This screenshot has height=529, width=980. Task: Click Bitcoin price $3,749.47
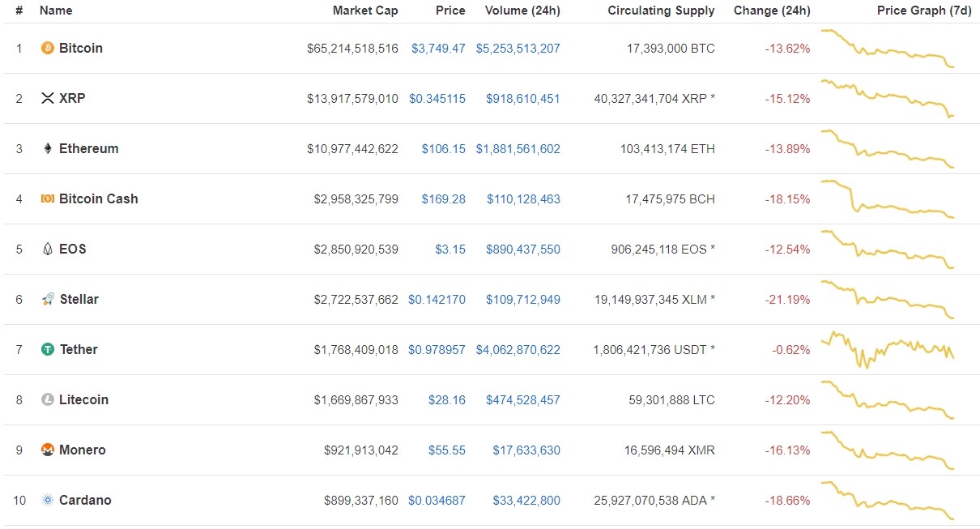[x=438, y=49]
